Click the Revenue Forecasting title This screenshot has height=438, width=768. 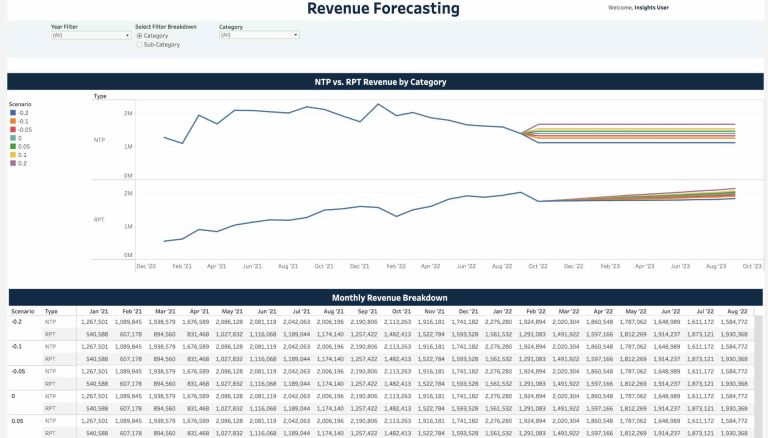(383, 8)
